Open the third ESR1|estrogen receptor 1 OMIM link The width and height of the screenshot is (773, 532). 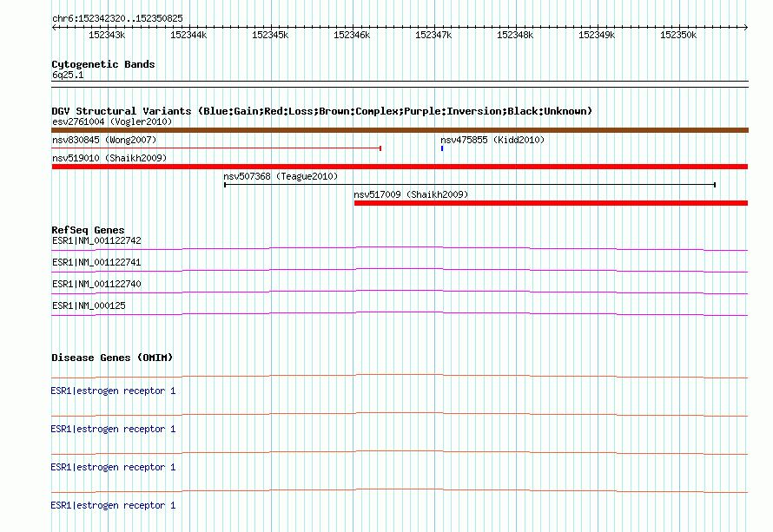point(113,467)
